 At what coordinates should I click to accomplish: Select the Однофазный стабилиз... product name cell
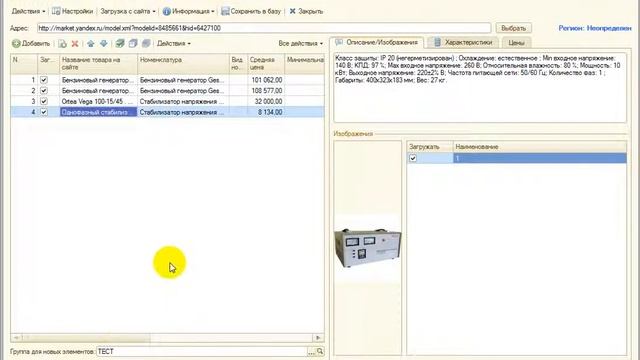coord(98,112)
